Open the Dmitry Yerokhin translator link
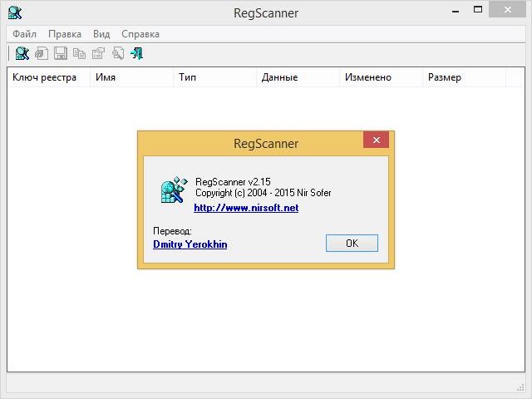Viewport: 532px width, 399px height. [190, 244]
